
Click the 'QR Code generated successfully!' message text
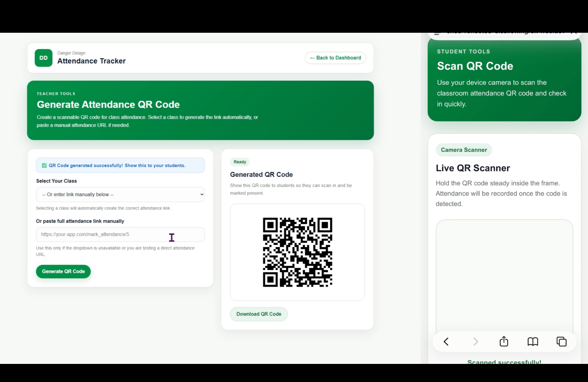pos(117,166)
